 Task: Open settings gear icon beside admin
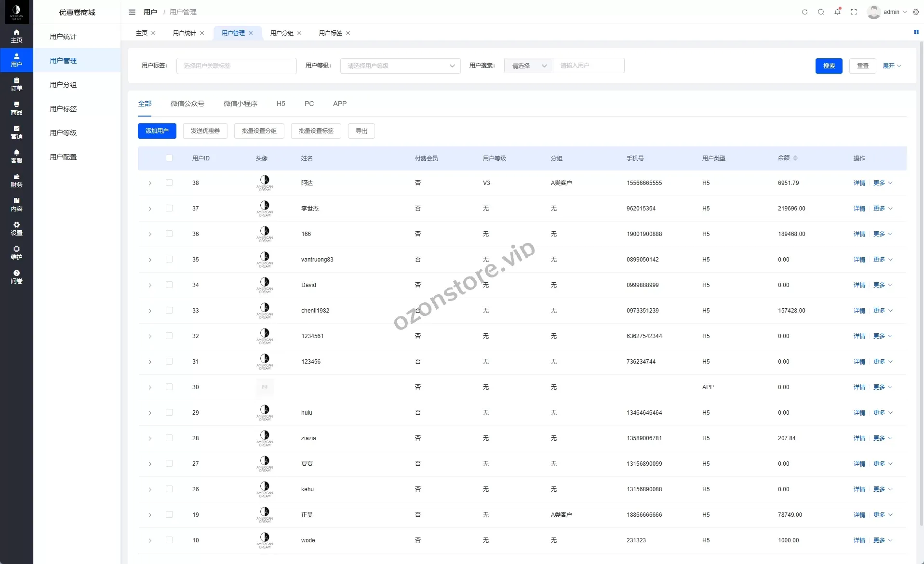(x=916, y=12)
